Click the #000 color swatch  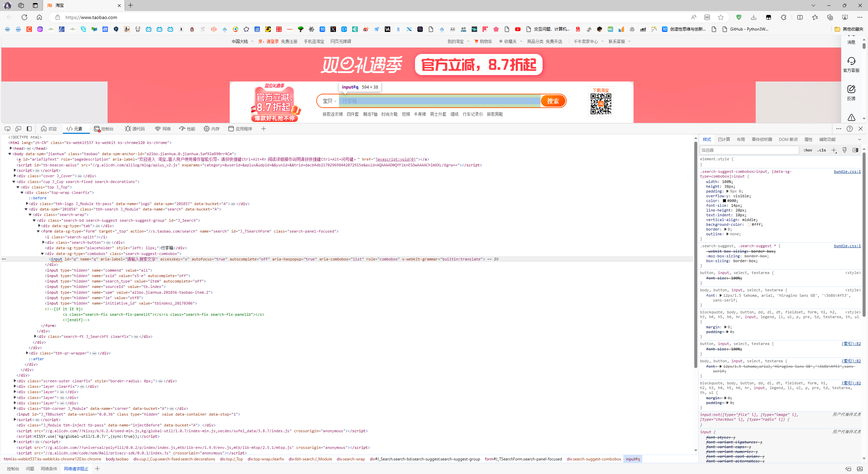tap(724, 201)
